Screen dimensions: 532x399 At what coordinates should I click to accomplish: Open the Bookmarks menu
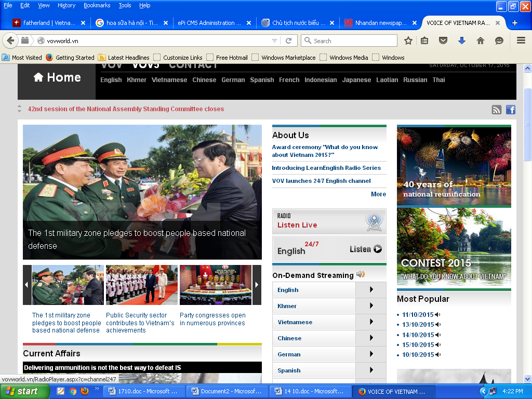[97, 5]
